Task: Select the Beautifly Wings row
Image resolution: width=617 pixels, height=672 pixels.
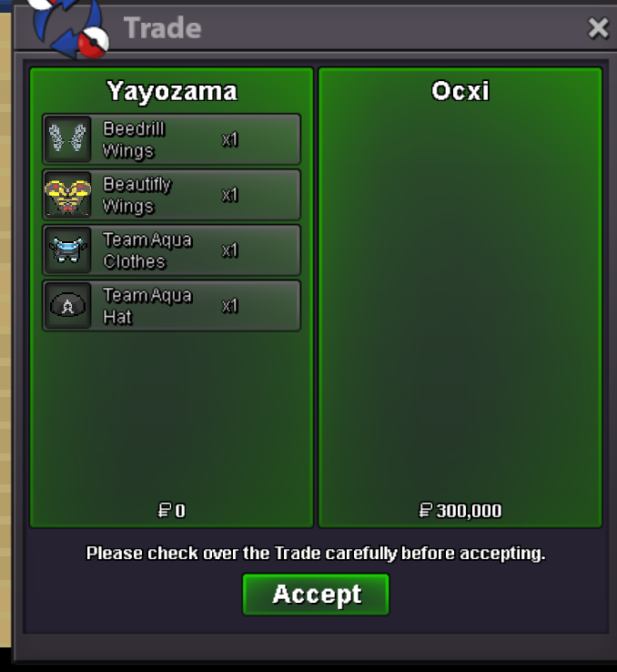Action: 171,195
